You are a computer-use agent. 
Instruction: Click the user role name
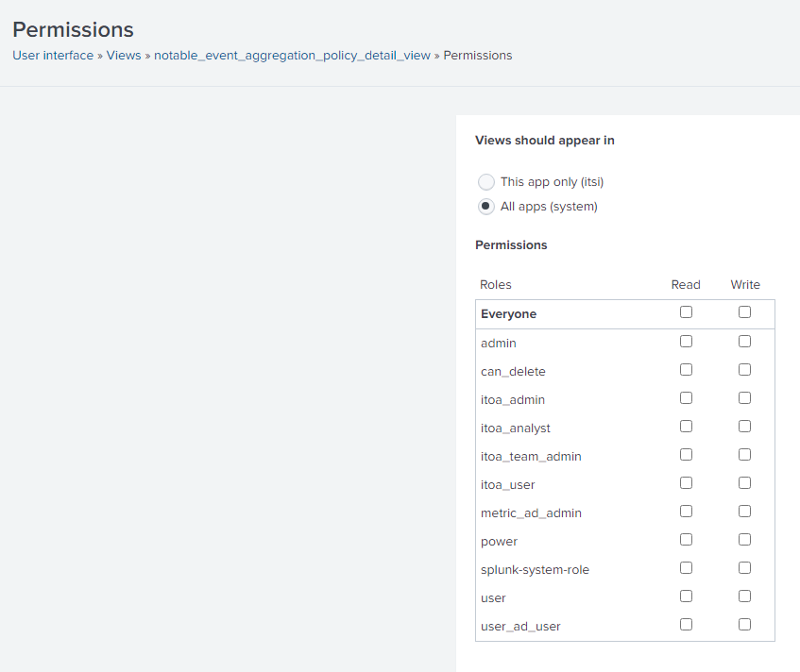493,597
